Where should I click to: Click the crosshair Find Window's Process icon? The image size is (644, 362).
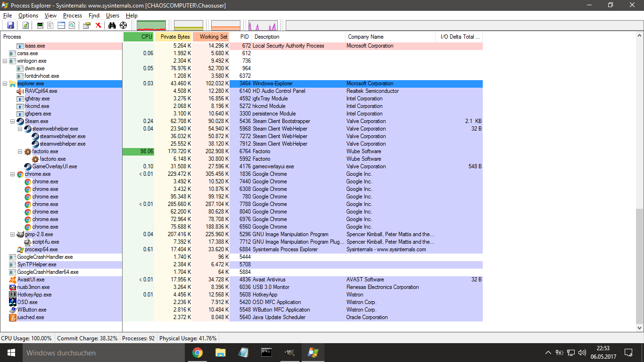tap(123, 25)
